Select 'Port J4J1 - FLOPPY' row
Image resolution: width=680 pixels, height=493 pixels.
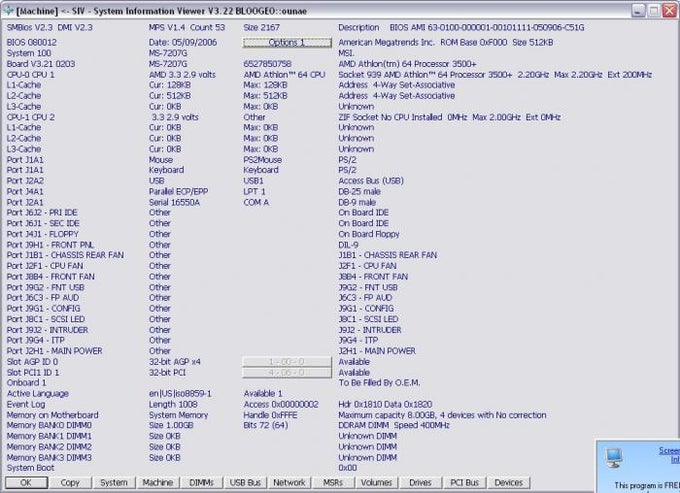coord(42,234)
